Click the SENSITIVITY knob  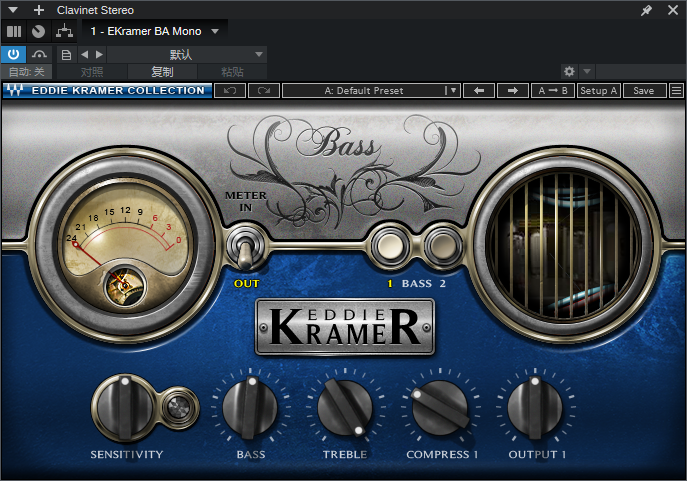click(125, 407)
